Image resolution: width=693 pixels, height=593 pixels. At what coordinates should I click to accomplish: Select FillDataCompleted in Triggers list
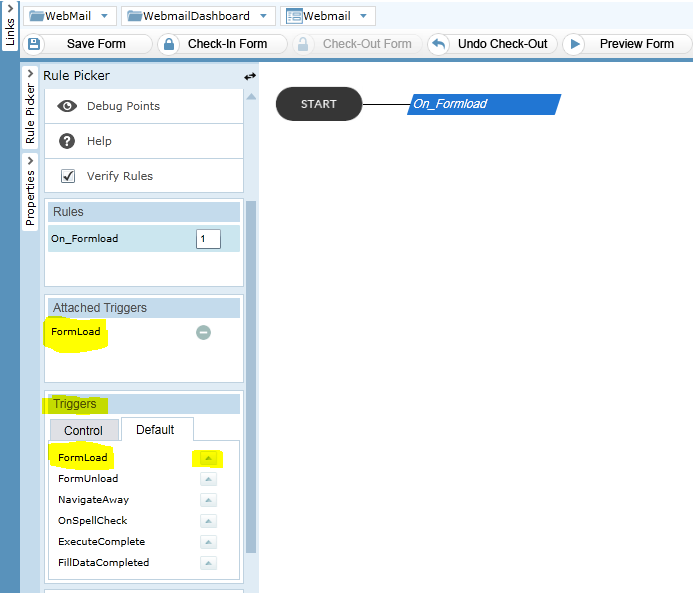click(x=103, y=563)
